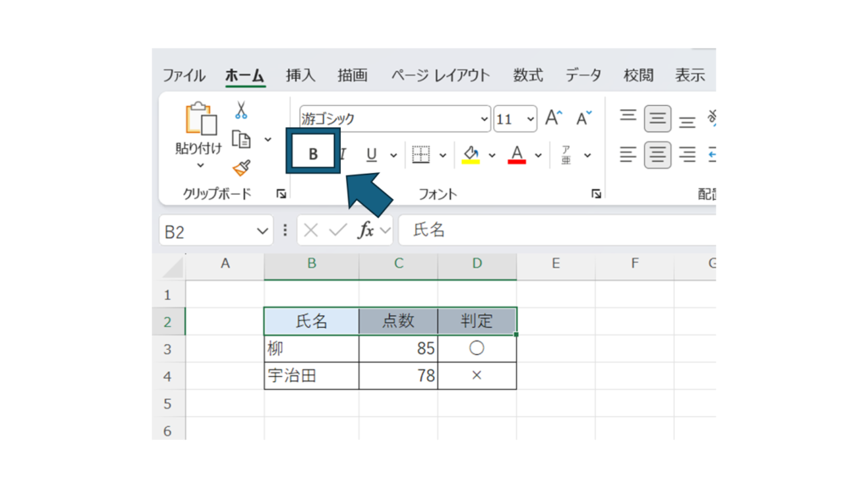Open フォント group dialog launcher
Image resolution: width=868 pixels, height=488 pixels.
[596, 194]
